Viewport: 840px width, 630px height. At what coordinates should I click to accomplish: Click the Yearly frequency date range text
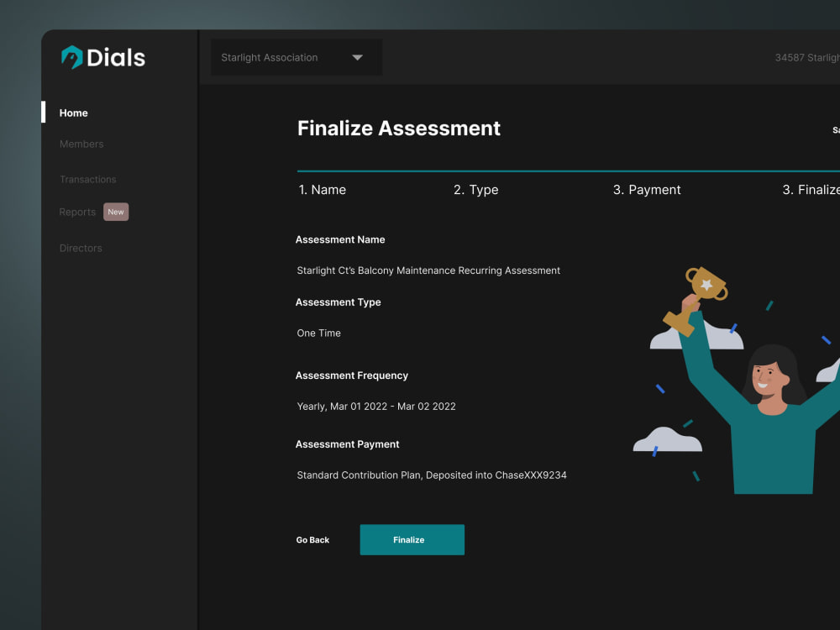(376, 407)
